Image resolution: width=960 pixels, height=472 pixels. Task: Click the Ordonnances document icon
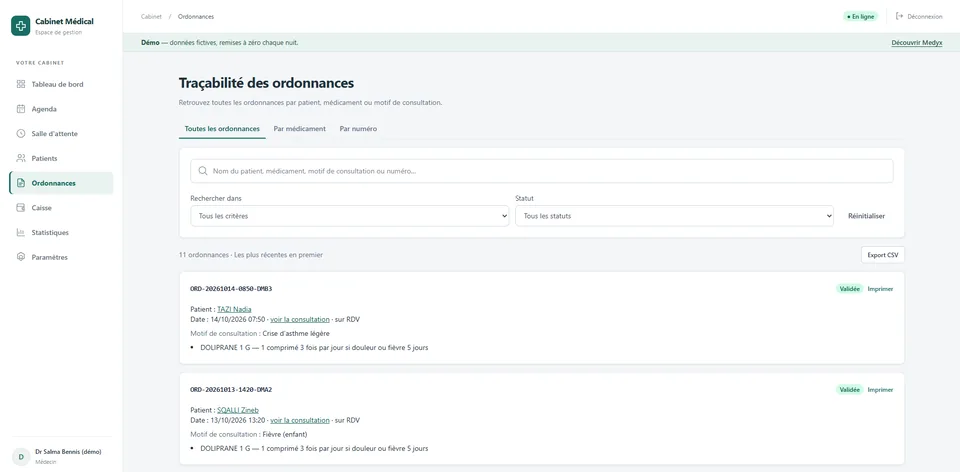point(21,183)
